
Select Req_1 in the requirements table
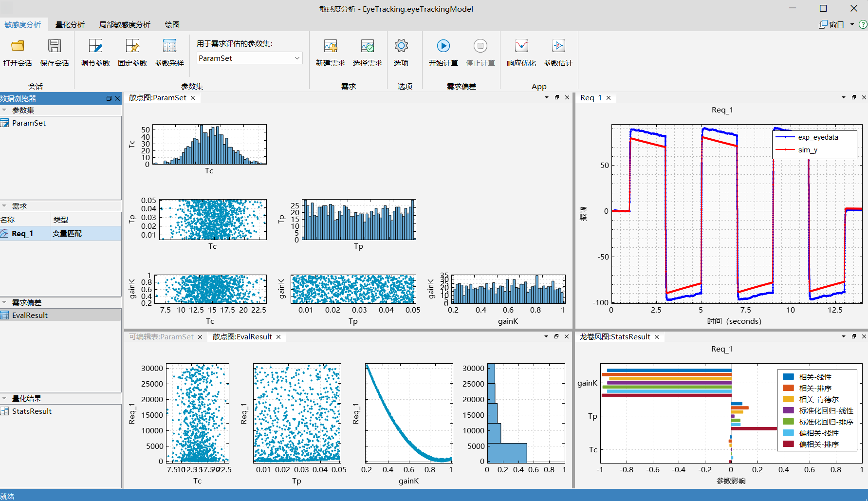22,234
